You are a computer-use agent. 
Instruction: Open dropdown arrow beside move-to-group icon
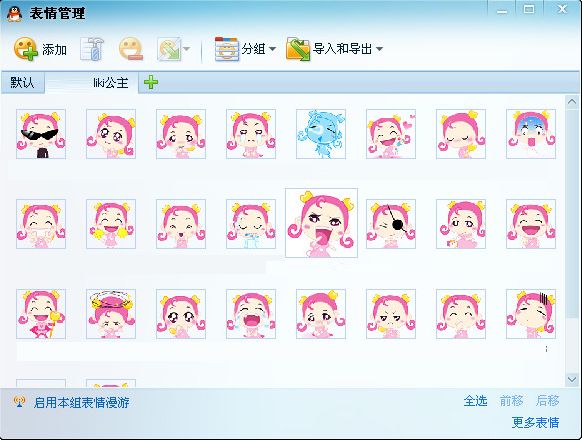(x=187, y=49)
